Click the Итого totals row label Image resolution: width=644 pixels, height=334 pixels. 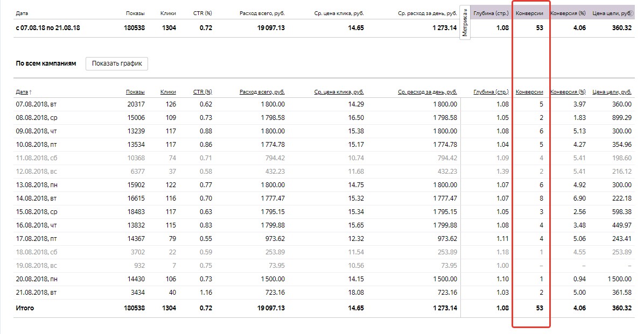click(x=25, y=308)
